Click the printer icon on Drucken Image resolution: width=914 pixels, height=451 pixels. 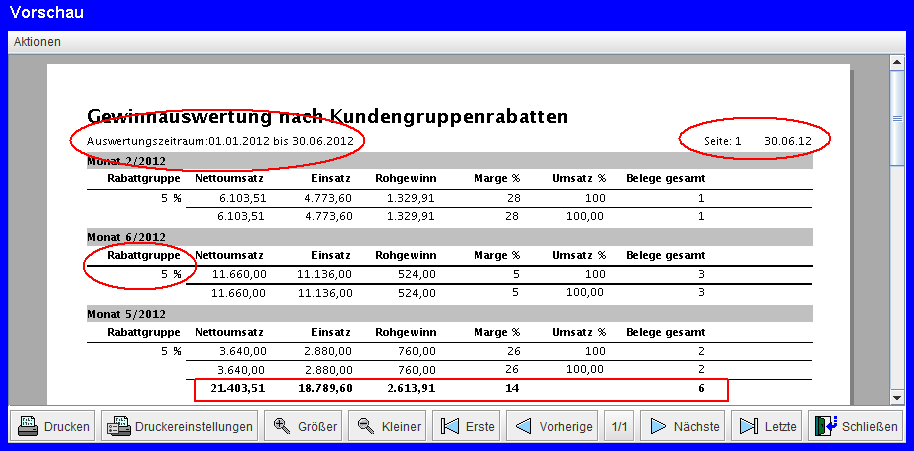click(28, 426)
